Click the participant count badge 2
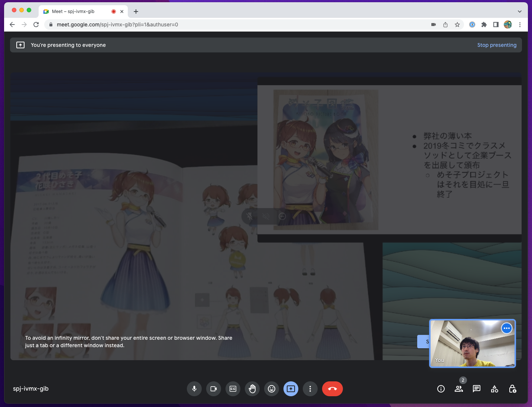Image resolution: width=532 pixels, height=407 pixels. point(463,380)
